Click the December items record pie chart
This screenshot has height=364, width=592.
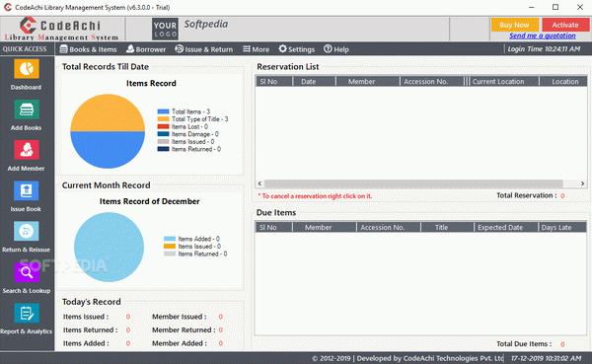[x=110, y=247]
